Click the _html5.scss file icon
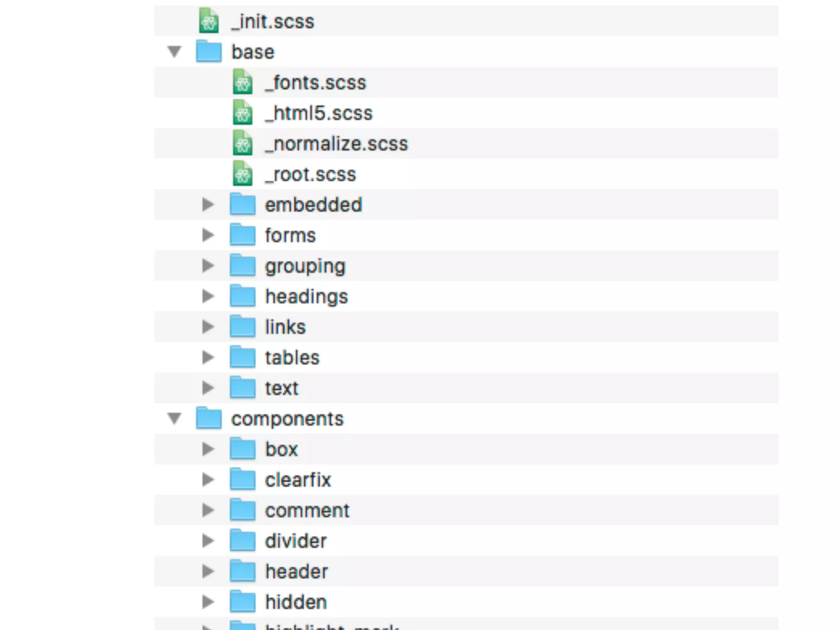This screenshot has width=840, height=630. point(242,113)
